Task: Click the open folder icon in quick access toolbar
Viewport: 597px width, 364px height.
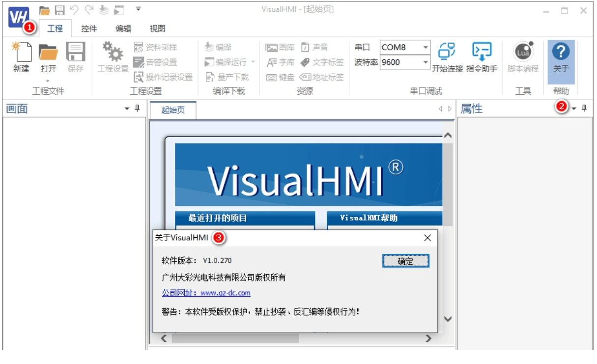Action: click(45, 10)
